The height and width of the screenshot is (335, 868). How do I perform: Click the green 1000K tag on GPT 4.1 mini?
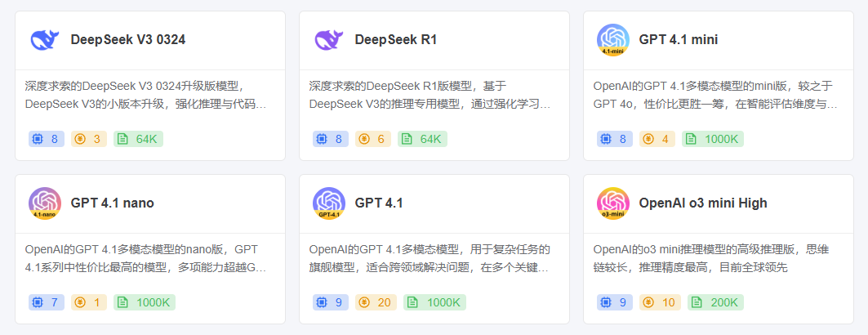coord(713,139)
